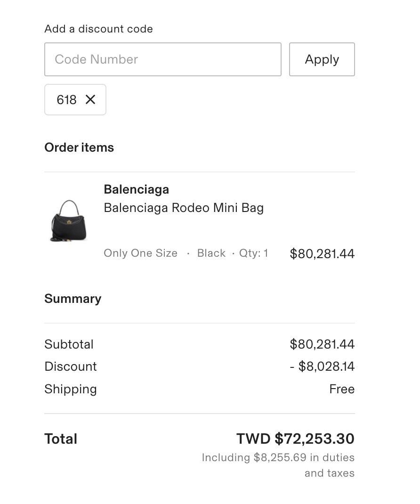The height and width of the screenshot is (504, 420).
Task: Click the Only One Size label
Action: [140, 253]
